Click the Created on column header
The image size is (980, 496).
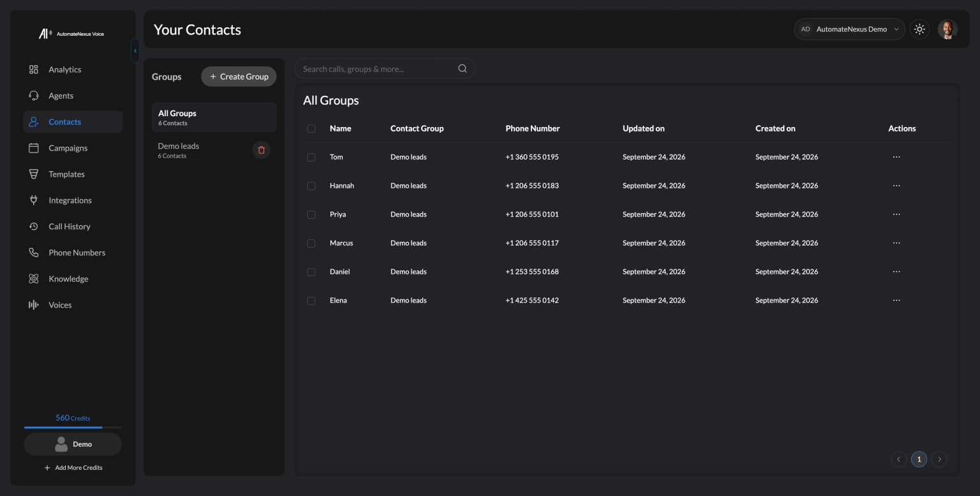(x=775, y=128)
